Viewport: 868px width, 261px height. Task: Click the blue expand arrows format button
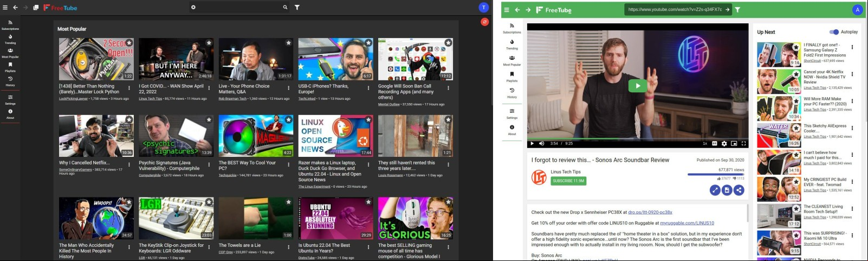point(715,190)
